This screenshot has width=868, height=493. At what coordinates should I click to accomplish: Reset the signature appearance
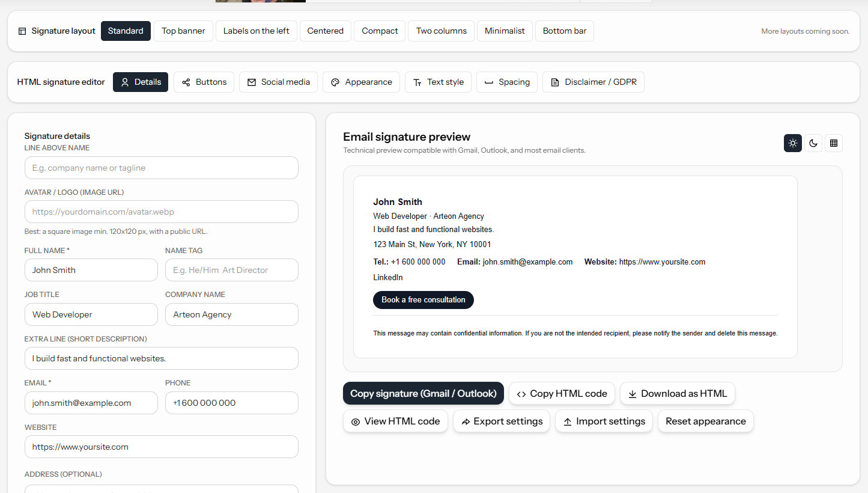705,421
